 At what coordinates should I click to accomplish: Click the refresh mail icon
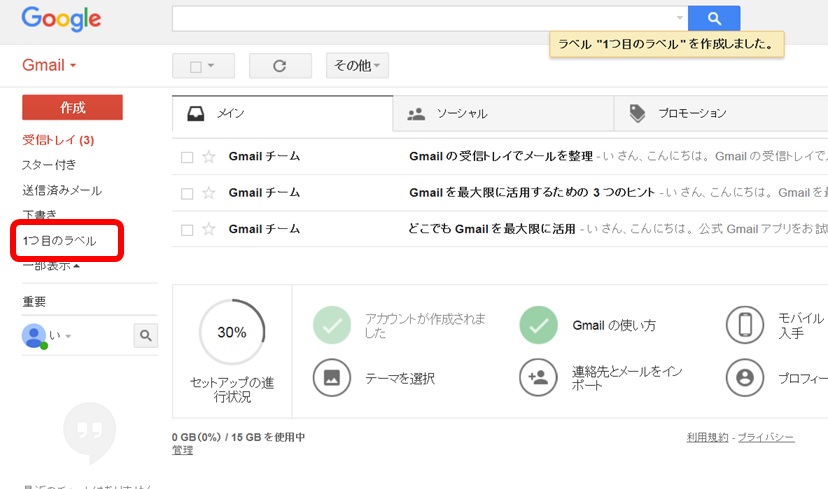[280, 66]
